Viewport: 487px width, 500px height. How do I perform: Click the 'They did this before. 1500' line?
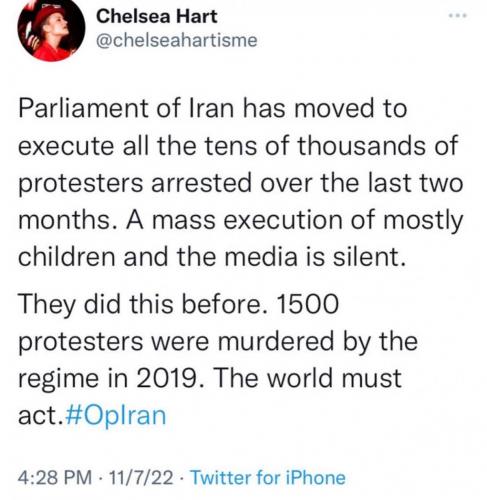click(x=179, y=305)
